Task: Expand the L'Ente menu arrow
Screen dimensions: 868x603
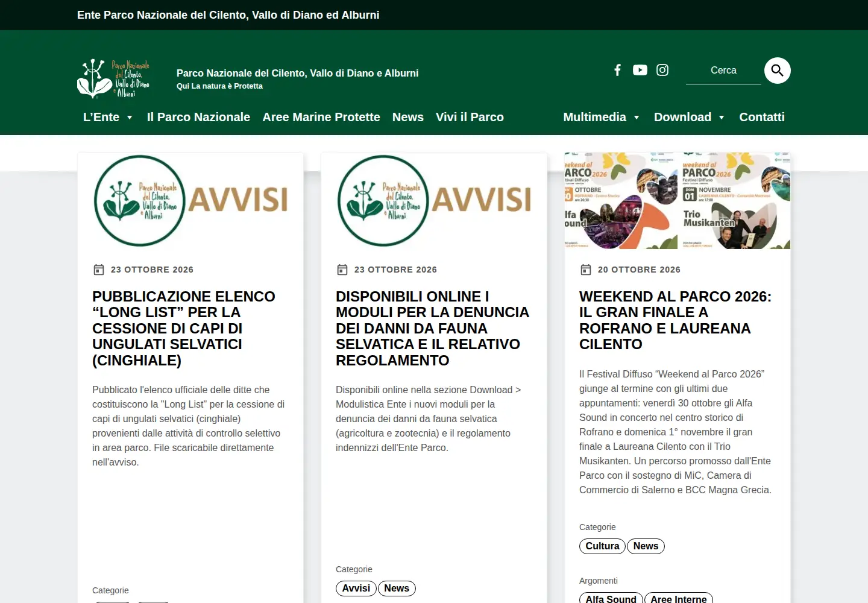Action: 130,118
